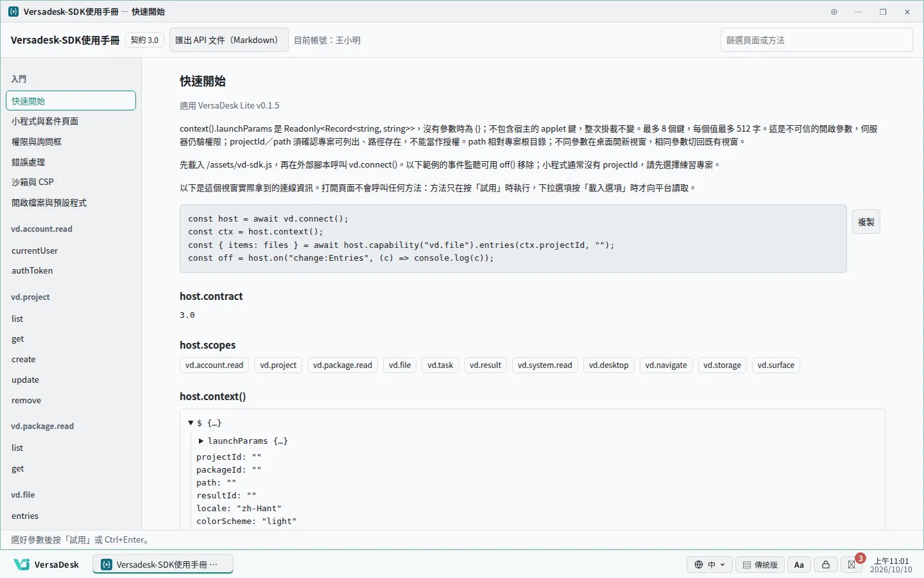This screenshot has width=924, height=578.
Task: Collapse the $ {…} root node
Action: [x=191, y=423]
